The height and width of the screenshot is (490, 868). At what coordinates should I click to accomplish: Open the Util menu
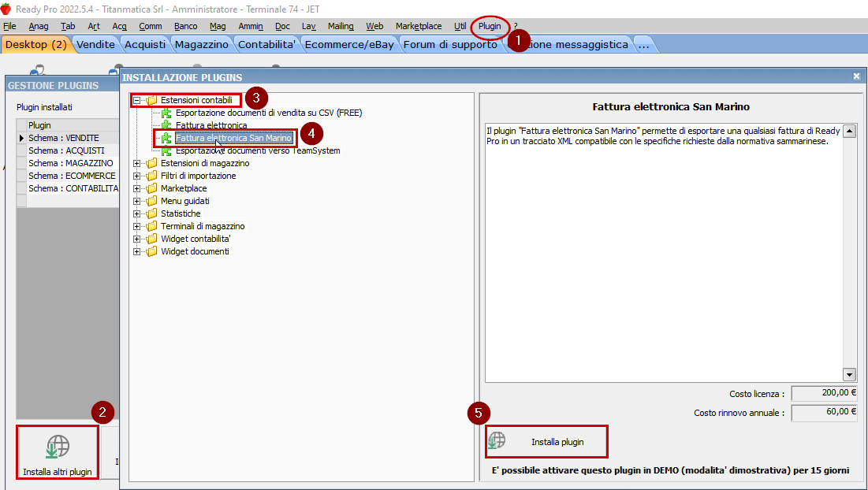[x=460, y=26]
